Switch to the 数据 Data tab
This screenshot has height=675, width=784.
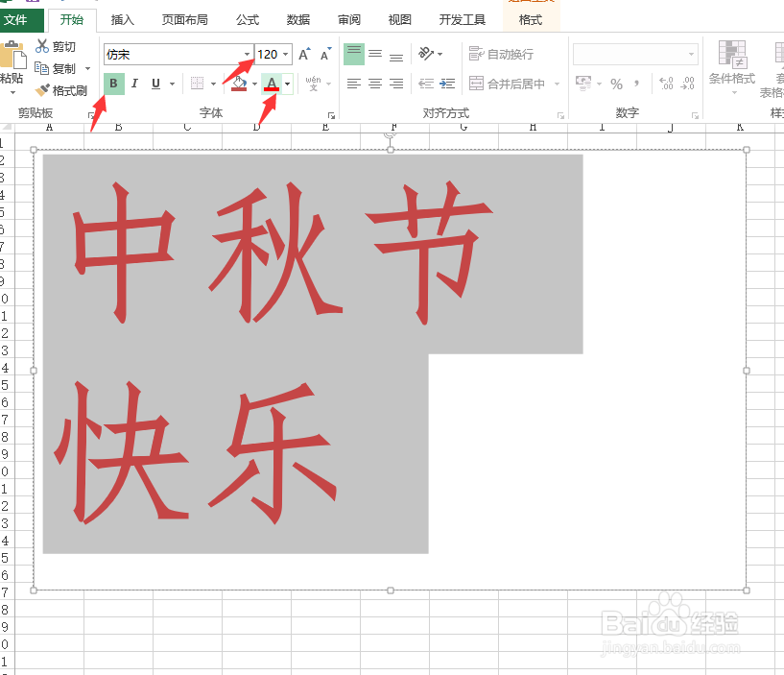298,20
